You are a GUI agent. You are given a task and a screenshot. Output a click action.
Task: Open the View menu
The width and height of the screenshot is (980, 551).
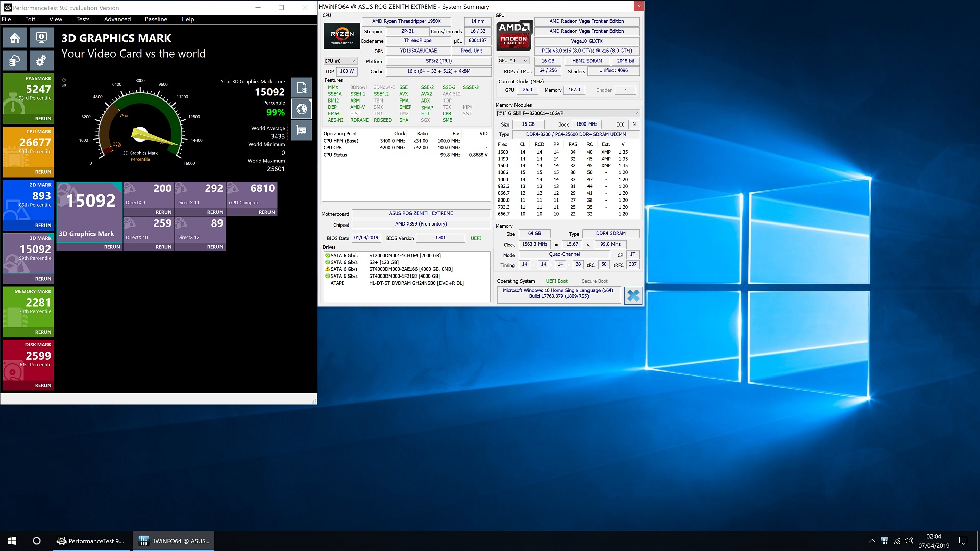[56, 19]
